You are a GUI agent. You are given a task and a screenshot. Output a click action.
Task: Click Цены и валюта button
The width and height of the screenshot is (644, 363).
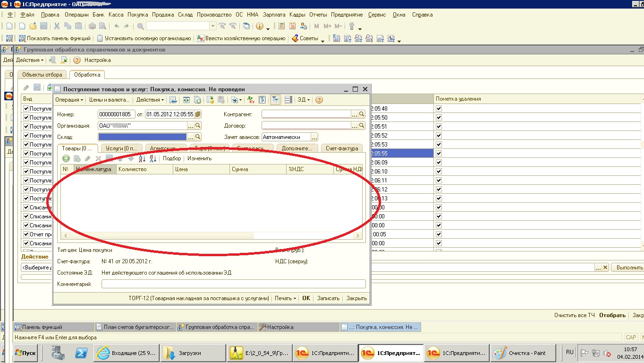(110, 100)
